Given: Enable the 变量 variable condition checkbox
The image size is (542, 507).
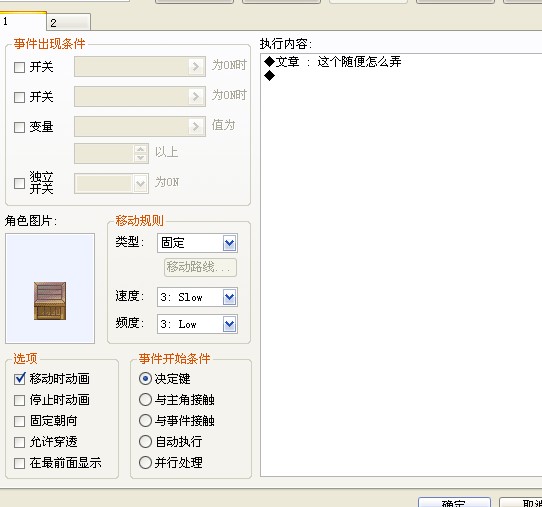Looking at the screenshot, I should [x=19, y=127].
